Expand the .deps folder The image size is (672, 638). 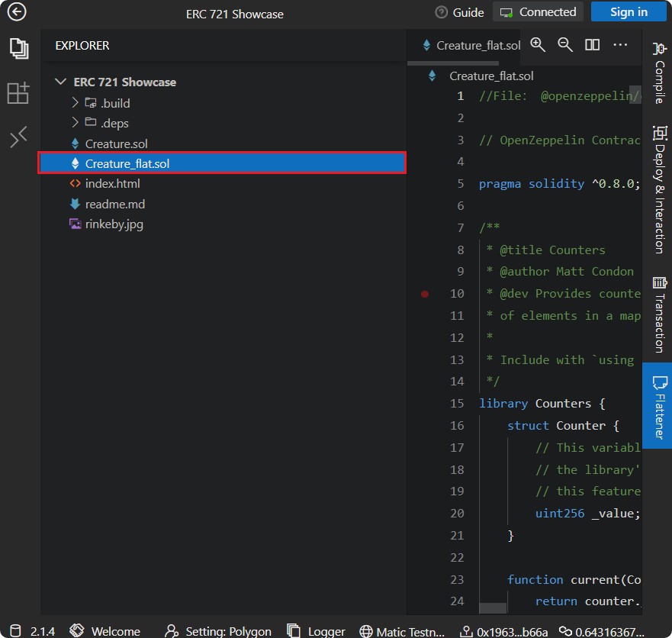(x=75, y=123)
